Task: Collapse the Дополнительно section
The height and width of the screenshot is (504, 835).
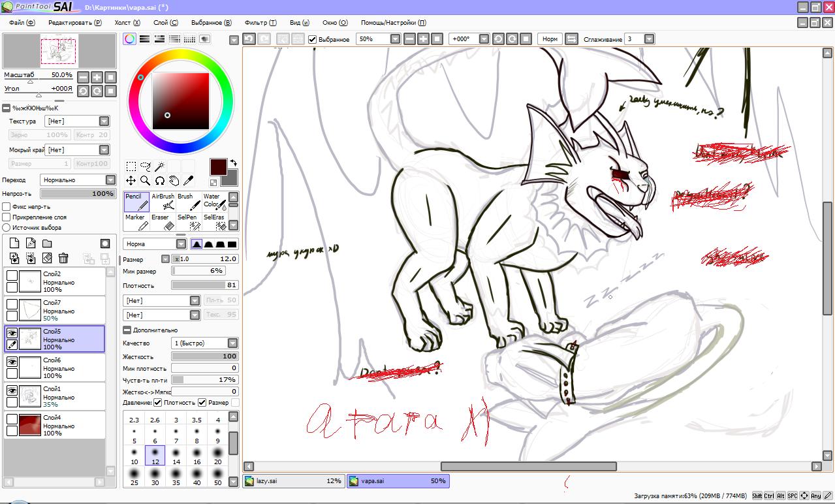Action: coord(127,330)
